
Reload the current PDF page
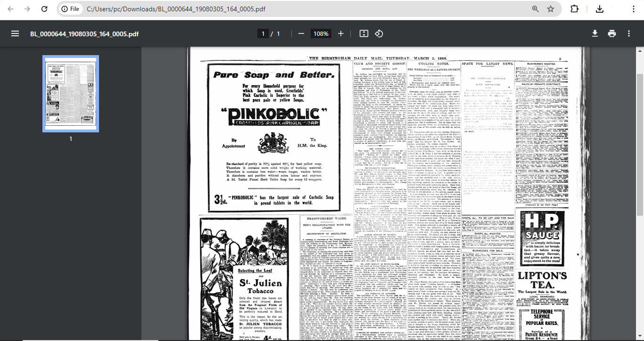coord(44,9)
